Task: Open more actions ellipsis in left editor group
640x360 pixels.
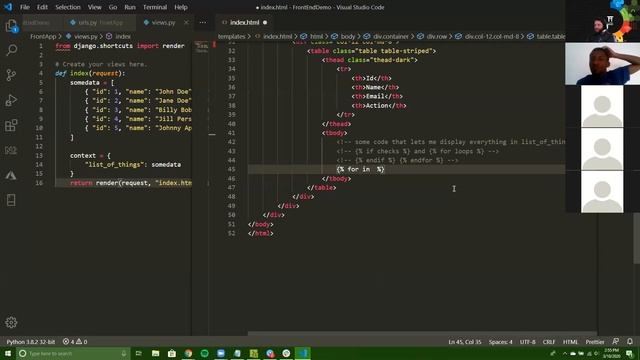Action: click(203, 22)
